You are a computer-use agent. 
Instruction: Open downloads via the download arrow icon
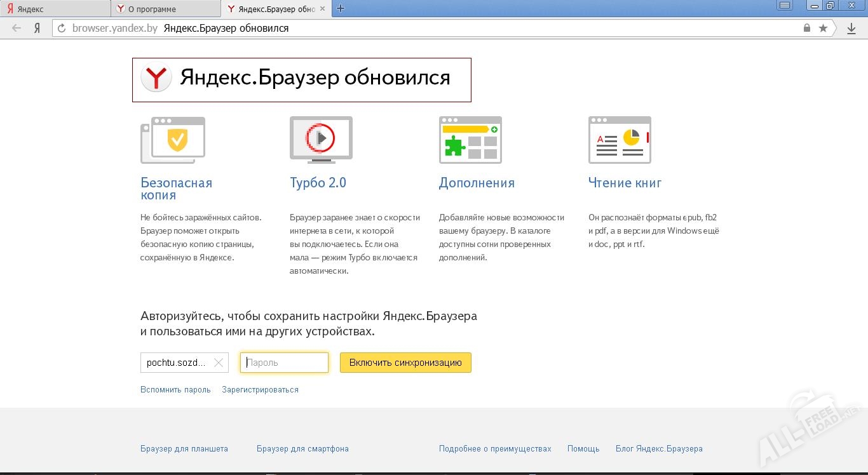[851, 28]
